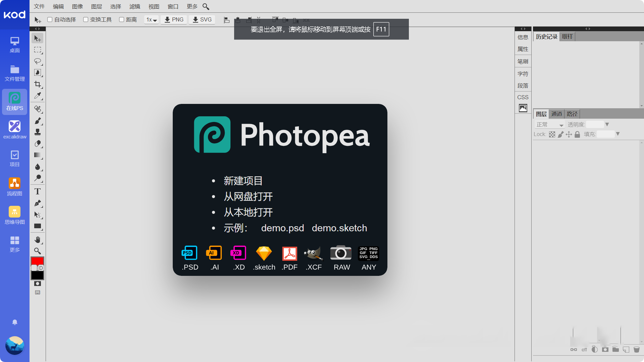The width and height of the screenshot is (644, 362).
Task: Select the Gradient tool
Action: pos(38,155)
